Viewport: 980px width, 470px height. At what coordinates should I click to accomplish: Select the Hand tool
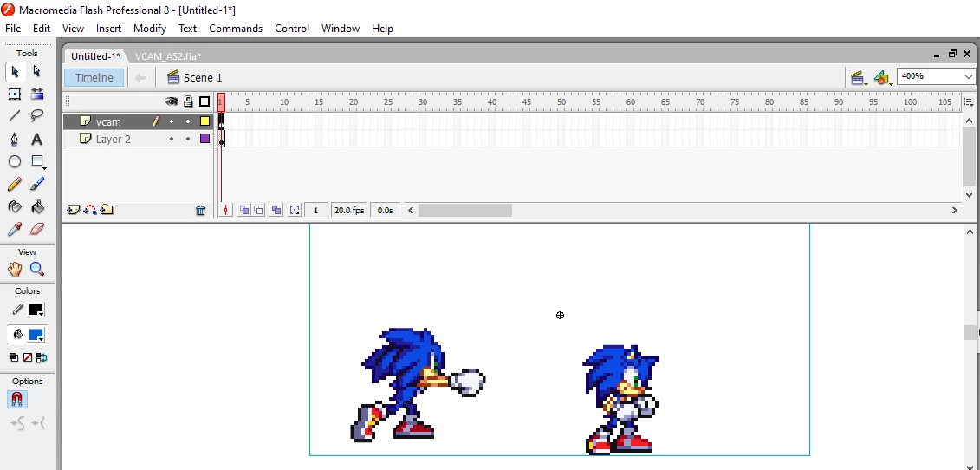pyautogui.click(x=15, y=269)
